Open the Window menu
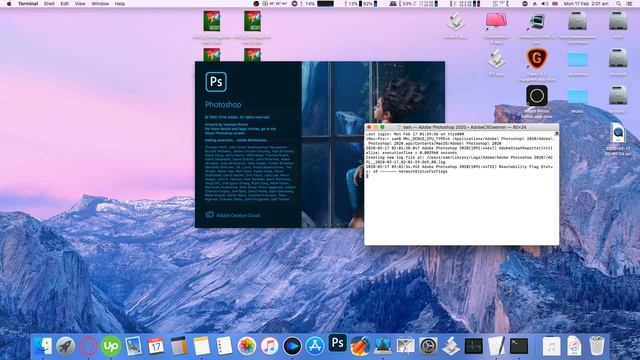This screenshot has width=640, height=360. pyautogui.click(x=100, y=4)
